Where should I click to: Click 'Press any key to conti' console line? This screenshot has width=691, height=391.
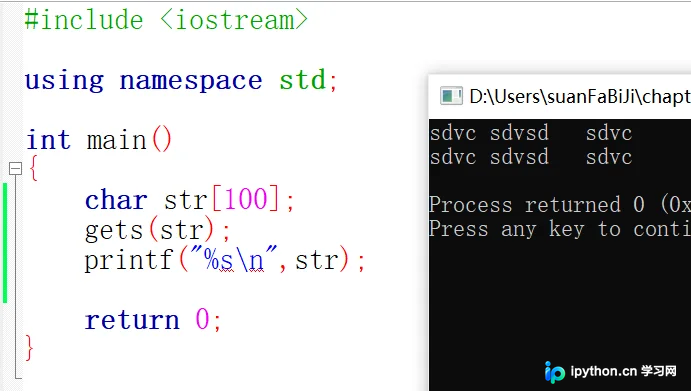[560, 229]
